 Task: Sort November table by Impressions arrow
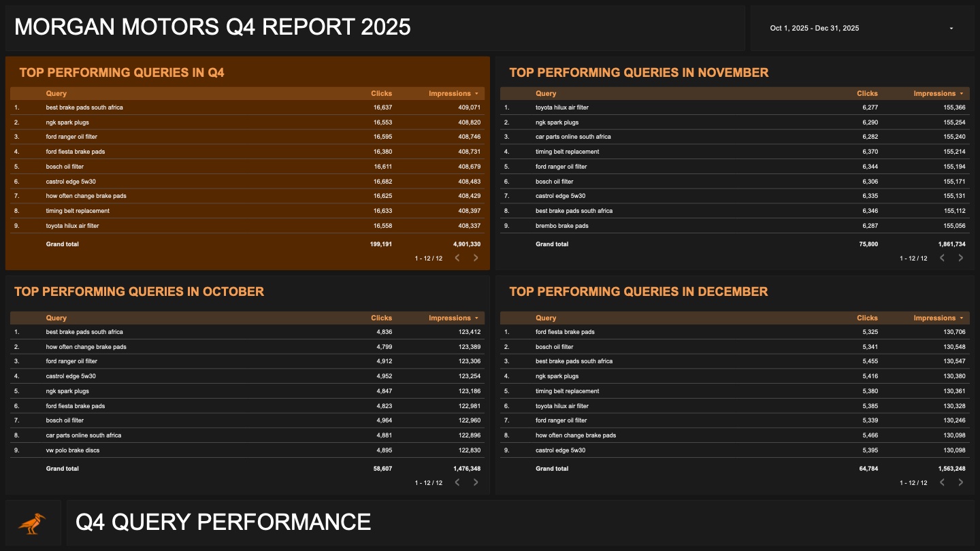click(x=961, y=94)
